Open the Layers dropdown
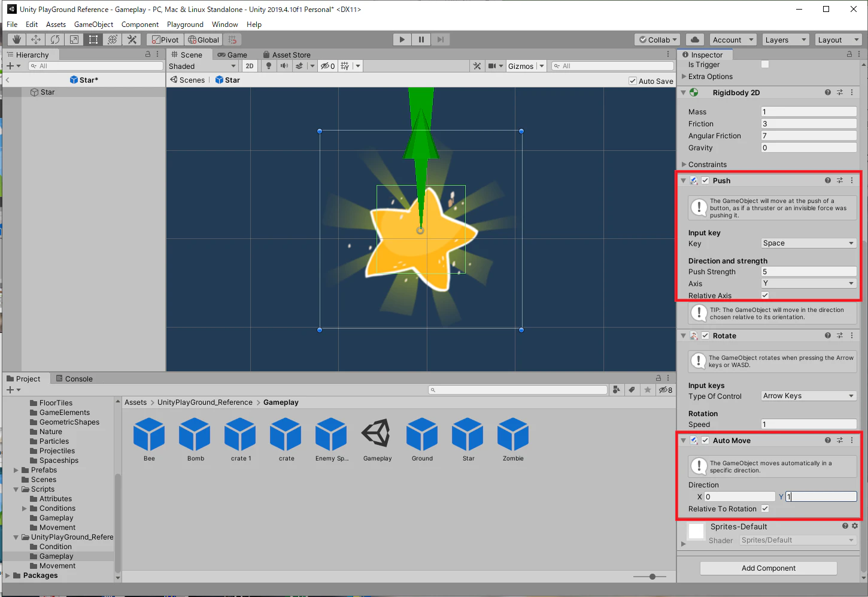 (785, 40)
